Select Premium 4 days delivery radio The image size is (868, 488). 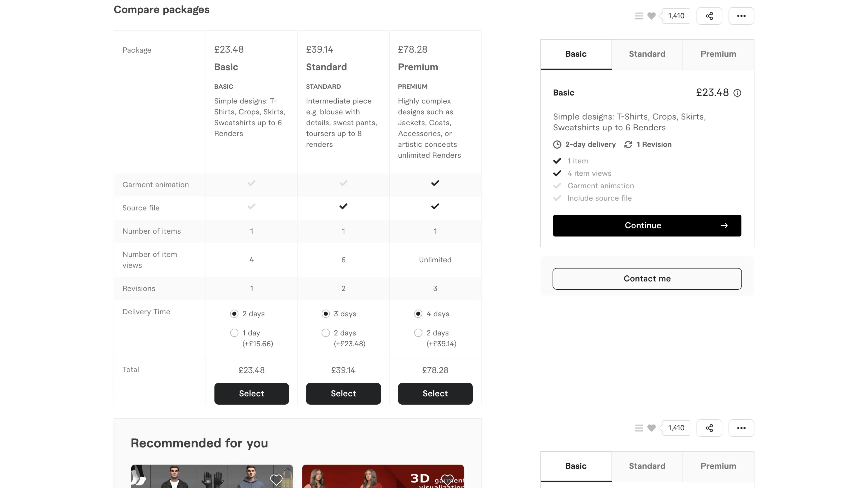pyautogui.click(x=418, y=314)
